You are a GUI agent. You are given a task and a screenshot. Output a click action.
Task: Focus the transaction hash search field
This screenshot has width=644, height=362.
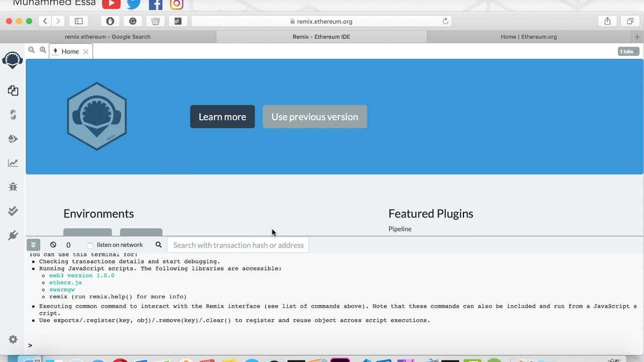(238, 245)
